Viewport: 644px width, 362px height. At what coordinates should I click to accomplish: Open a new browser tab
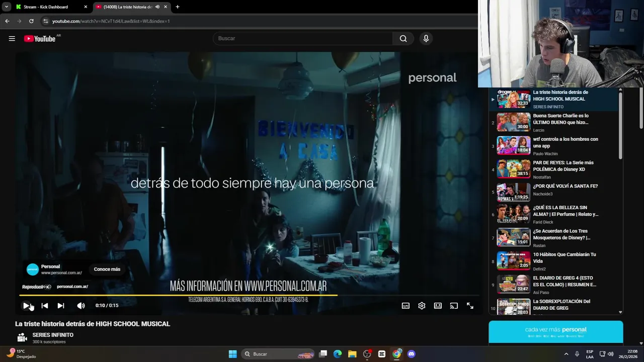[177, 7]
